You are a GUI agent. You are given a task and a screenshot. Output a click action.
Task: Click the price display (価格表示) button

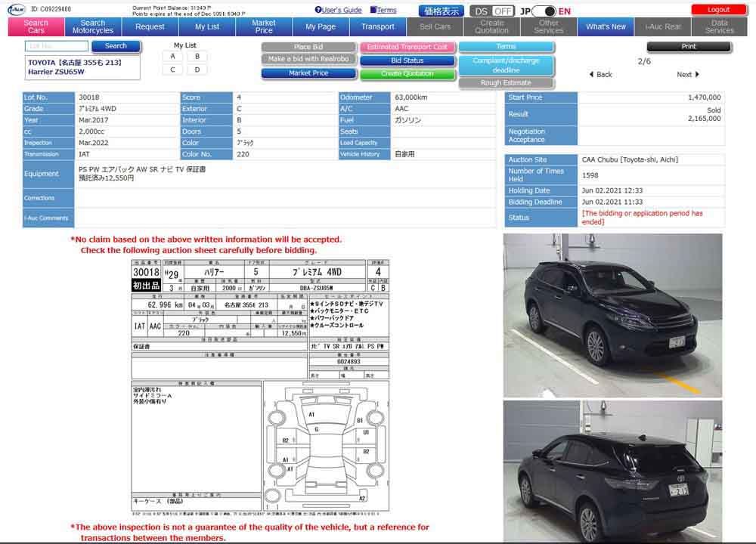(442, 11)
